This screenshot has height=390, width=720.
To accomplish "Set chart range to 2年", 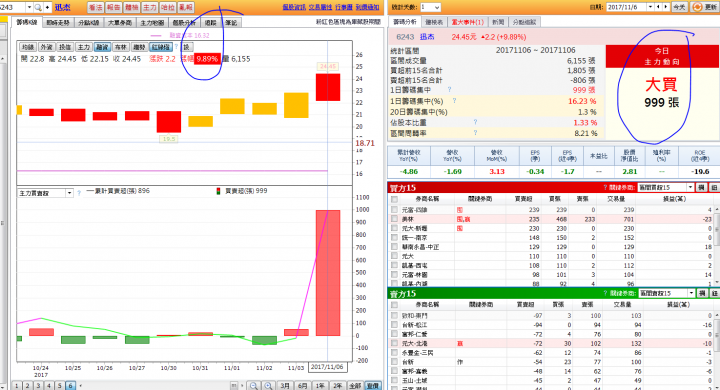I will coord(337,386).
